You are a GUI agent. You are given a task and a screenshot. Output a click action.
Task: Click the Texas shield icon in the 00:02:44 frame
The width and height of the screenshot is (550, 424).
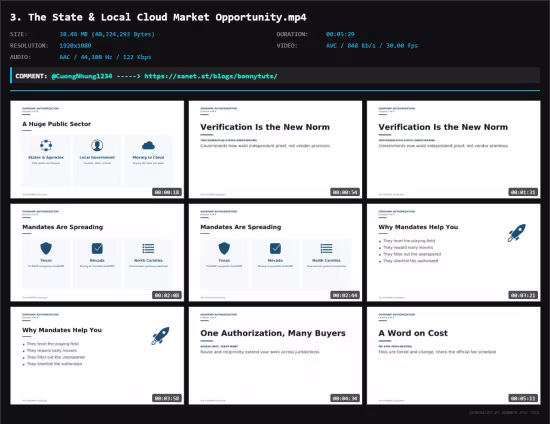click(224, 248)
